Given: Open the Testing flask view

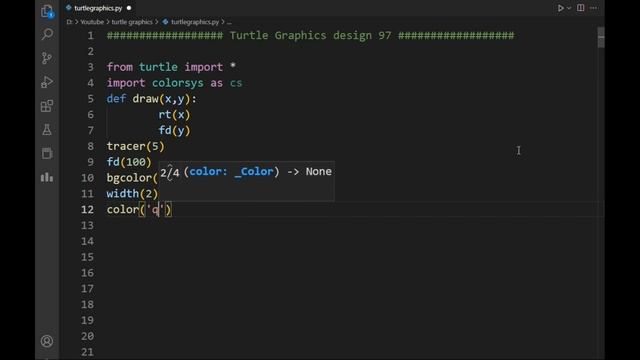Looking at the screenshot, I should point(47,130).
